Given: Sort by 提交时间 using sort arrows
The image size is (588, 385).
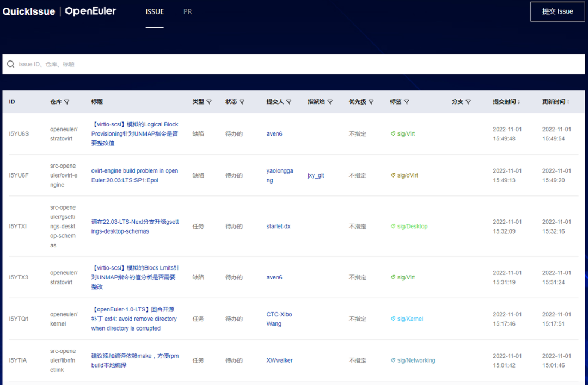Looking at the screenshot, I should click(x=519, y=102).
